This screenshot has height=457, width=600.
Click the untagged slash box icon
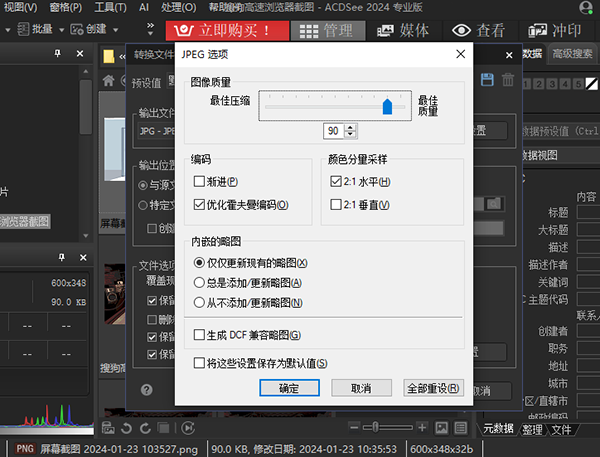click(x=592, y=84)
